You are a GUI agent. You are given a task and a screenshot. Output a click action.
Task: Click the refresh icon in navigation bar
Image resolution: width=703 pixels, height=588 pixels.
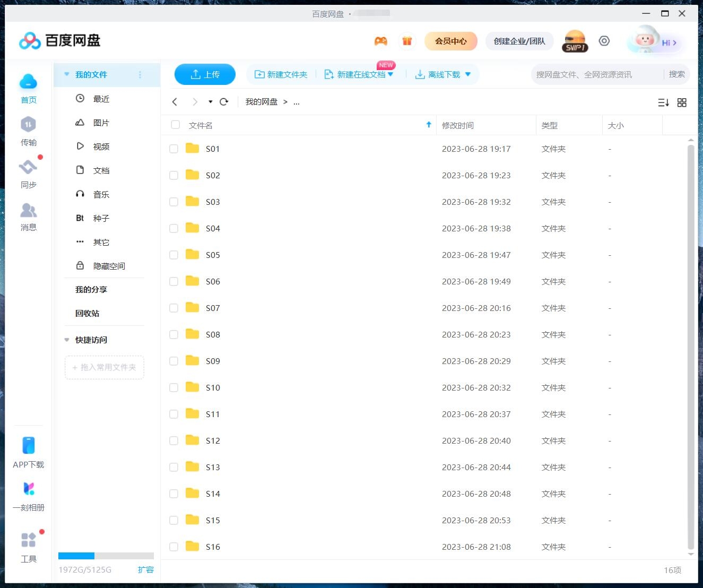click(224, 102)
